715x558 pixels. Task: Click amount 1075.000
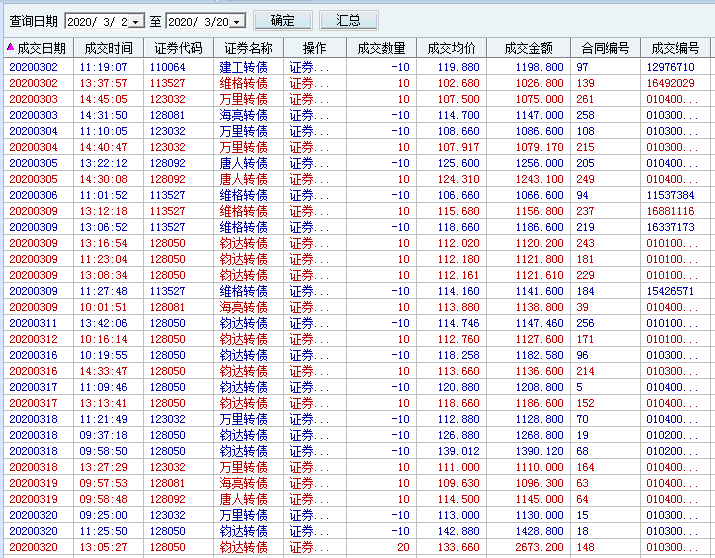tap(539, 99)
